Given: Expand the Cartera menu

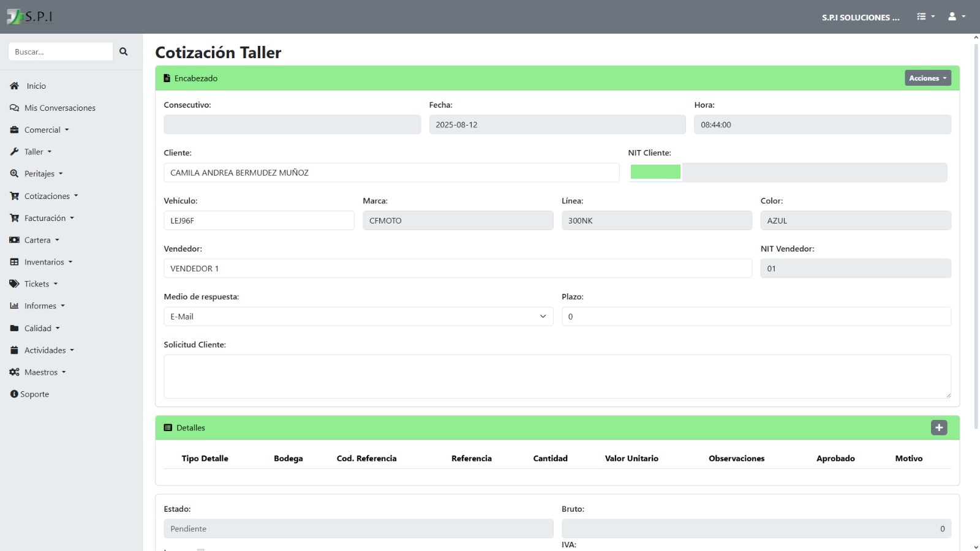Looking at the screenshot, I should pos(42,240).
